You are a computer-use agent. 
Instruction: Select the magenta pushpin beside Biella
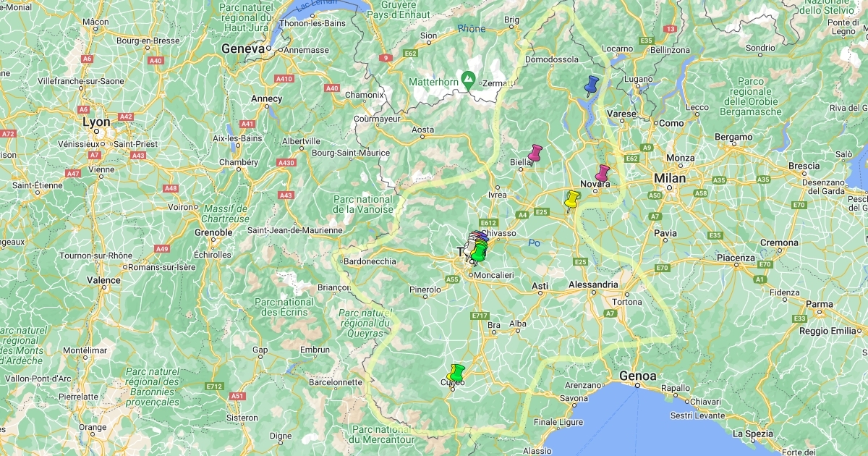coord(535,153)
